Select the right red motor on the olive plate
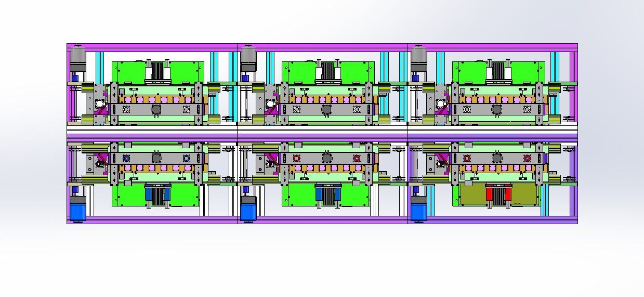The height and width of the screenshot is (297, 644). (508, 193)
